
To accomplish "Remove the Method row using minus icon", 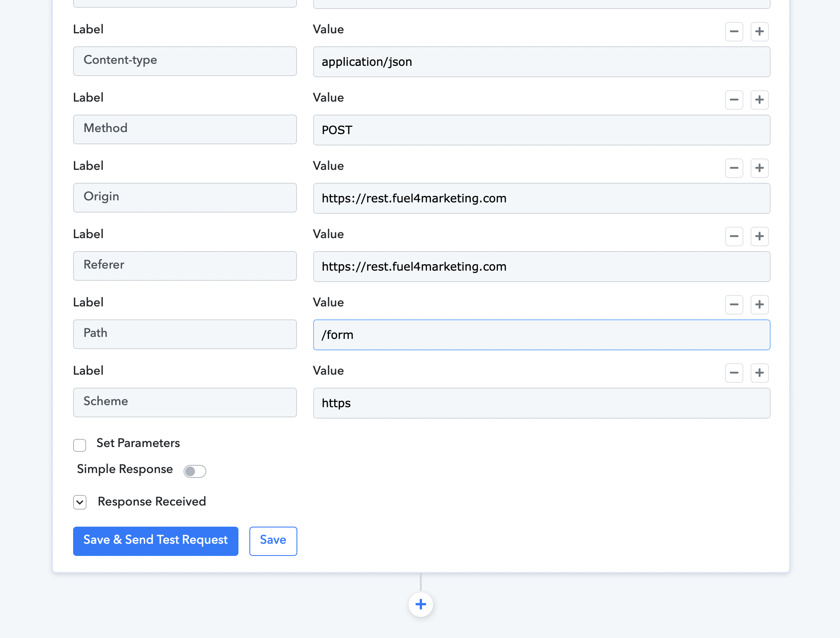I will pos(734,100).
